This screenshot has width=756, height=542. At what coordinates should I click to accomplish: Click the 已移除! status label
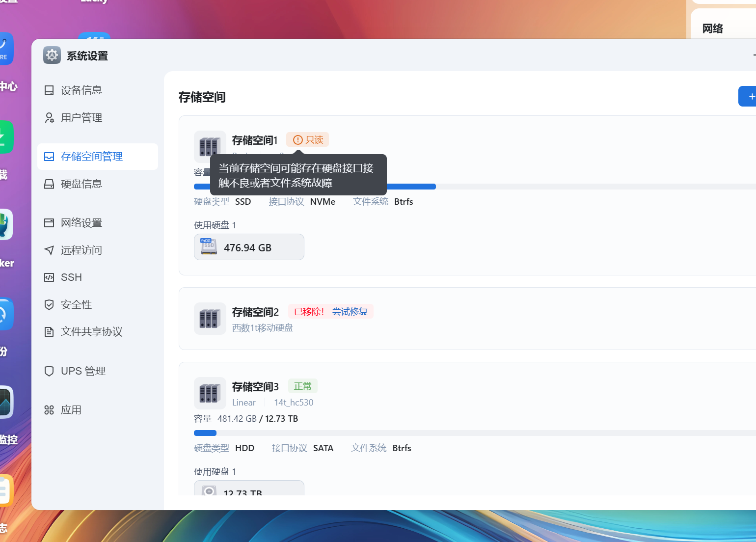[x=309, y=312]
